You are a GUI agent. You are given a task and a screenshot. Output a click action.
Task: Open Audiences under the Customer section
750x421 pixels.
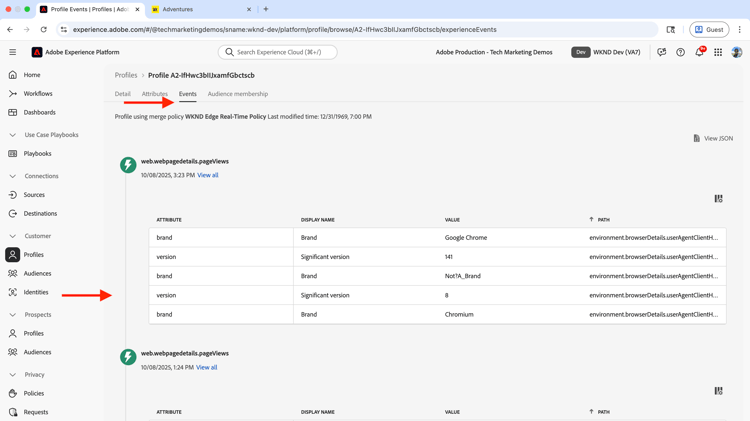(37, 273)
